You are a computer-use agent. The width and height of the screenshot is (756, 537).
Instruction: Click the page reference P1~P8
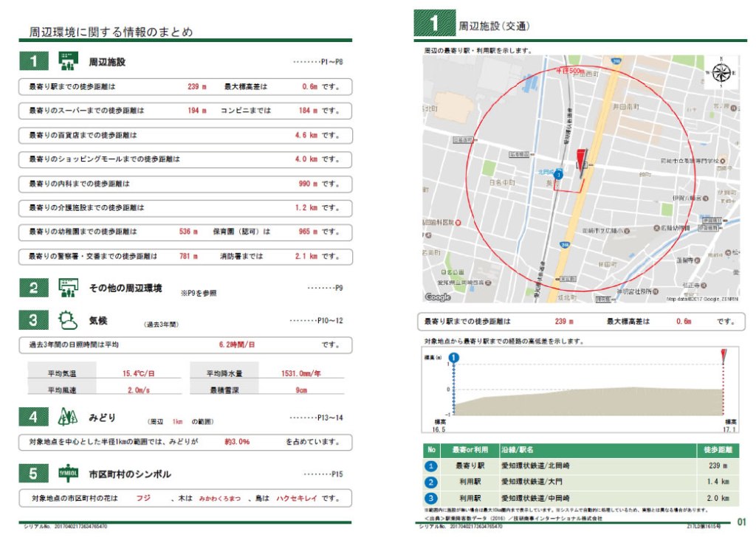331,62
